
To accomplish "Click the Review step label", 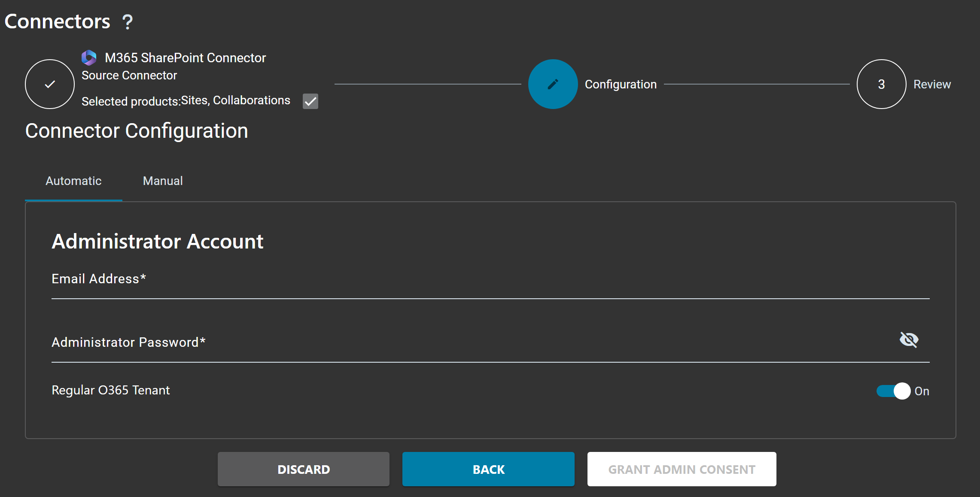I will (x=932, y=84).
